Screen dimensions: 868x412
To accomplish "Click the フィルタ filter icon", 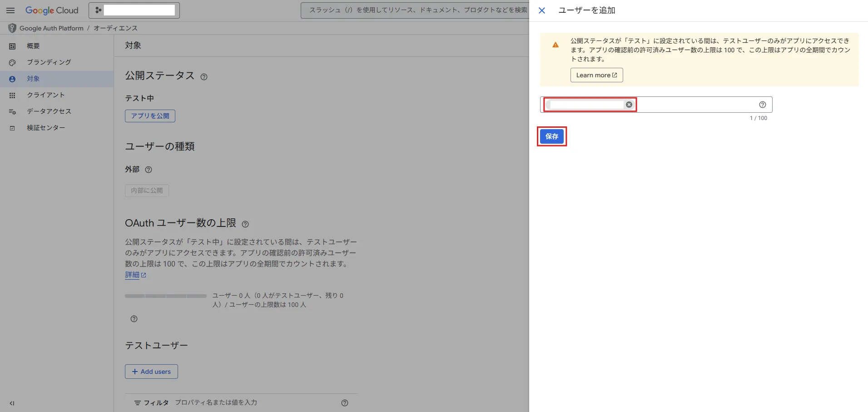I will [x=137, y=403].
